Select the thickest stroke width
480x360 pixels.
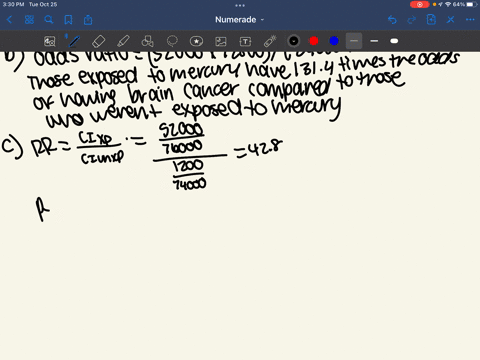pyautogui.click(x=394, y=41)
